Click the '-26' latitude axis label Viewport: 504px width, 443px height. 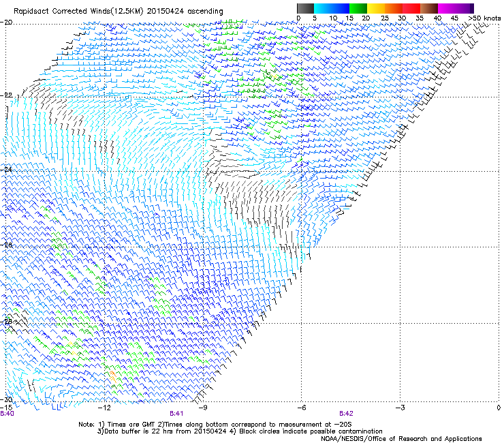pos(6,245)
